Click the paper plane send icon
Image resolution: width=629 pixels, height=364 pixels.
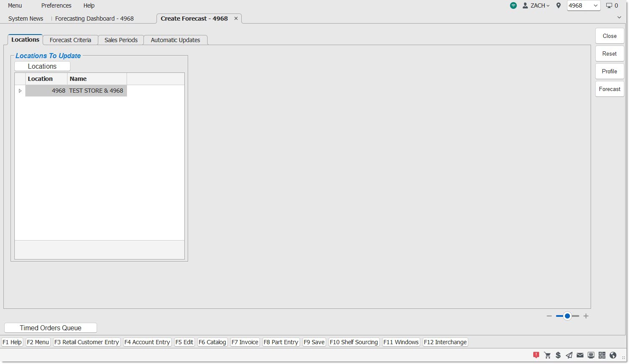pyautogui.click(x=569, y=355)
